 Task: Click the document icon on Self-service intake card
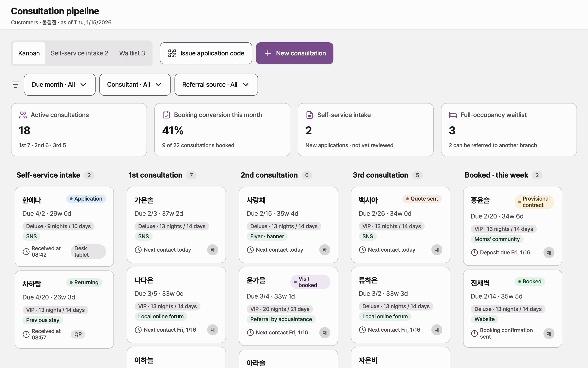click(x=310, y=115)
